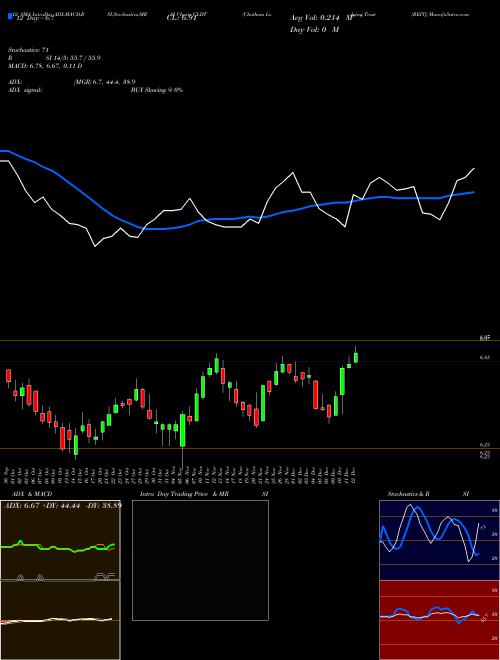Click the 'Day Vol: 0 M' label
Image resolution: width=500 pixels, height=660 pixels.
(314, 30)
